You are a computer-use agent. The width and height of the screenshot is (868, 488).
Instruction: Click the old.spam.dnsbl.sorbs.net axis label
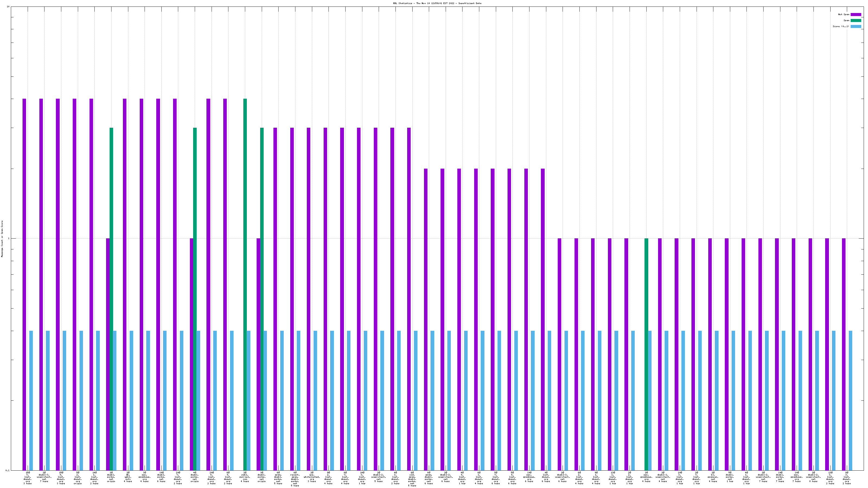tap(412, 479)
